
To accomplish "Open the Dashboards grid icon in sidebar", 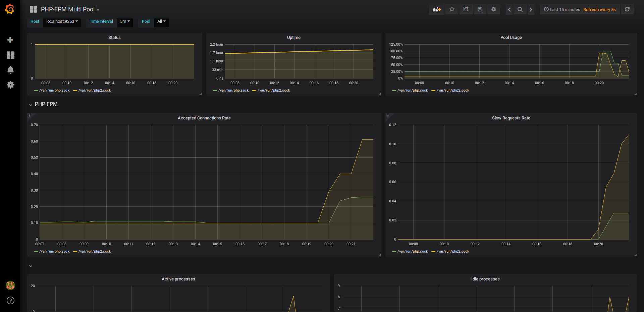I will coord(10,55).
